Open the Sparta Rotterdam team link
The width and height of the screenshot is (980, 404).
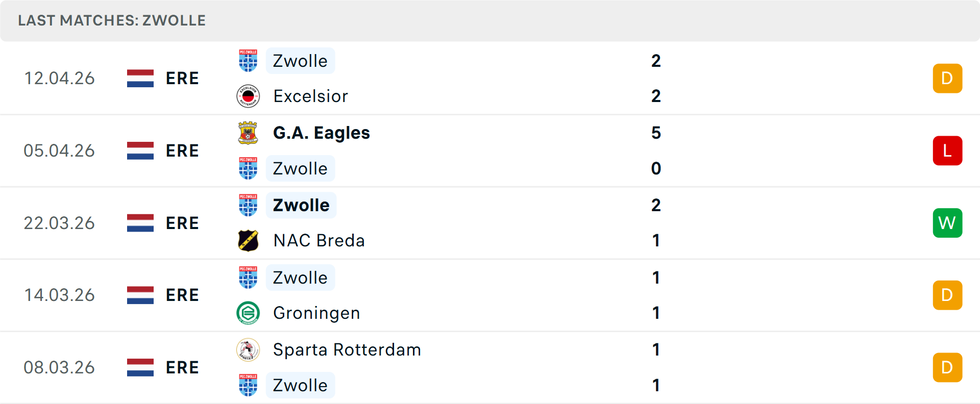pyautogui.click(x=347, y=350)
